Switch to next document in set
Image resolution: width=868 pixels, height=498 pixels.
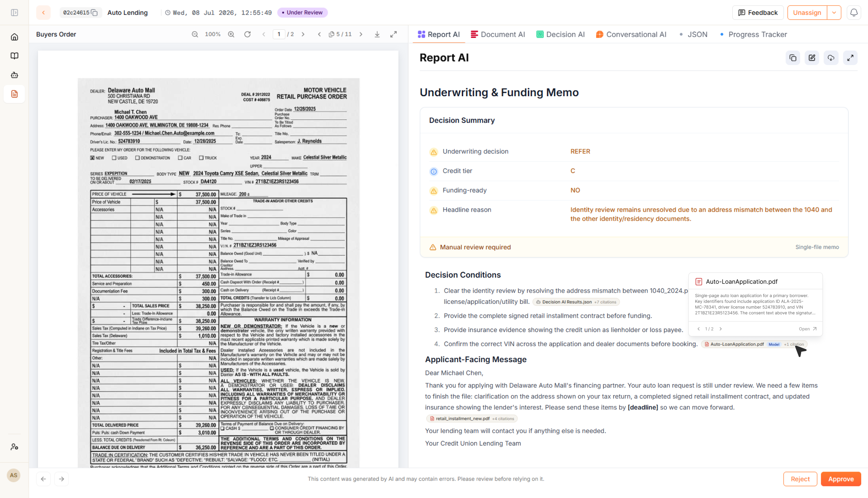click(361, 34)
